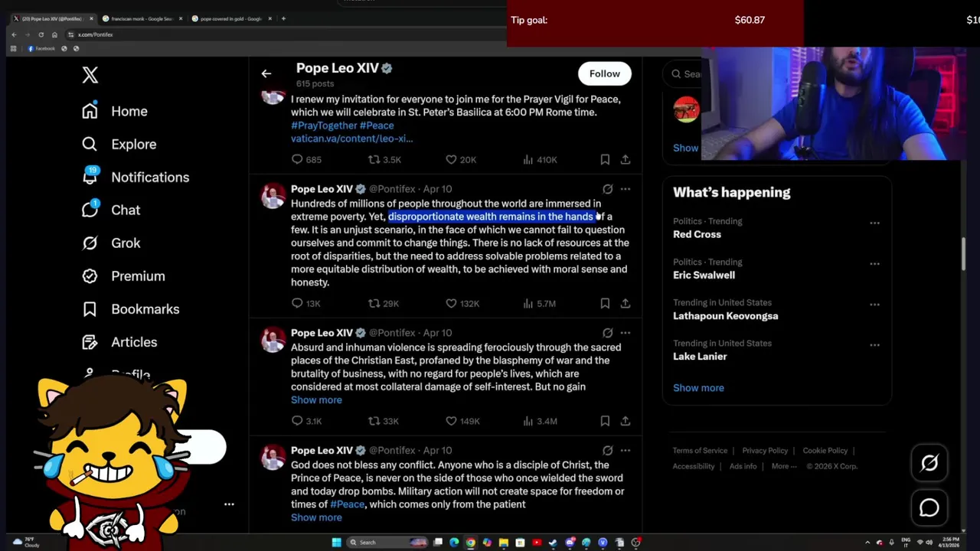Like the Prayer Vigil post (20K)

(461, 159)
